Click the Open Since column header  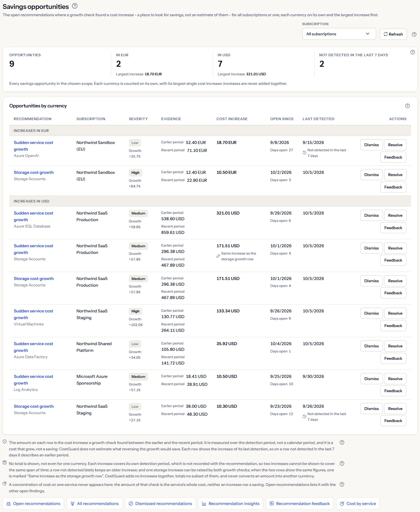282,119
